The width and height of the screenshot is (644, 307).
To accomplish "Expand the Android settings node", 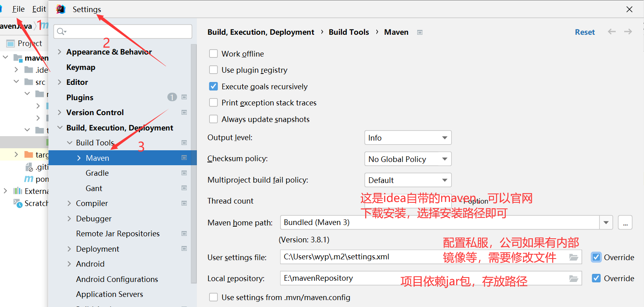I will (x=69, y=264).
